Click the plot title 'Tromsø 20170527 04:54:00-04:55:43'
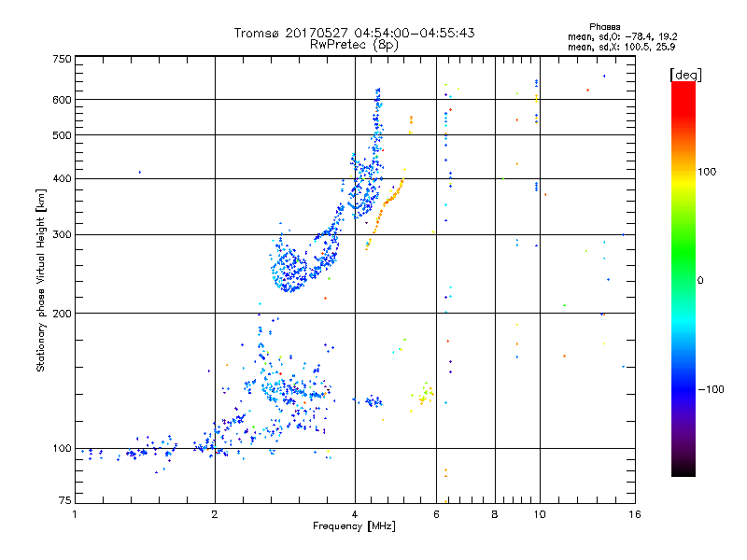 click(x=354, y=33)
